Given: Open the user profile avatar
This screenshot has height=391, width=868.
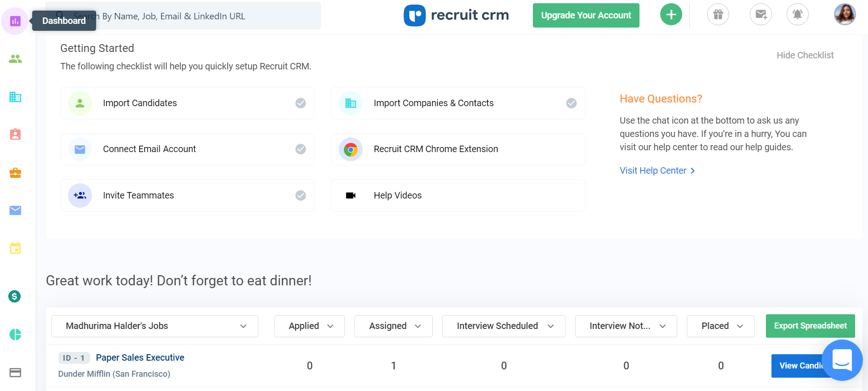Looking at the screenshot, I should pos(845,14).
